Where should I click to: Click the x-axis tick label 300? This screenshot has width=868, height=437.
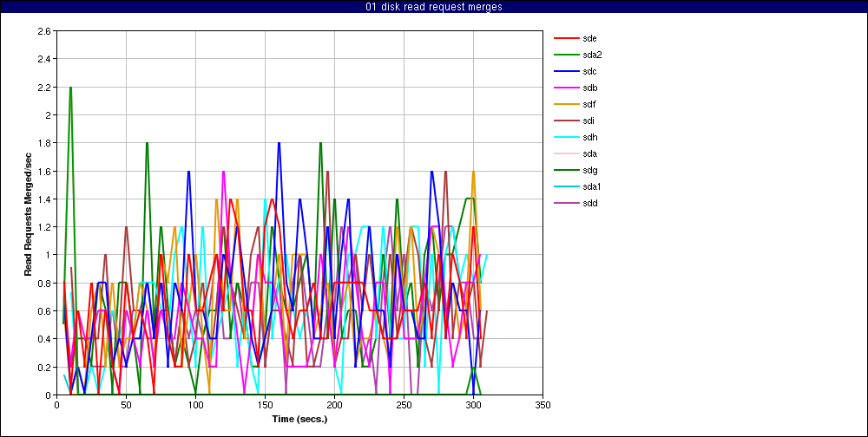tap(473, 405)
